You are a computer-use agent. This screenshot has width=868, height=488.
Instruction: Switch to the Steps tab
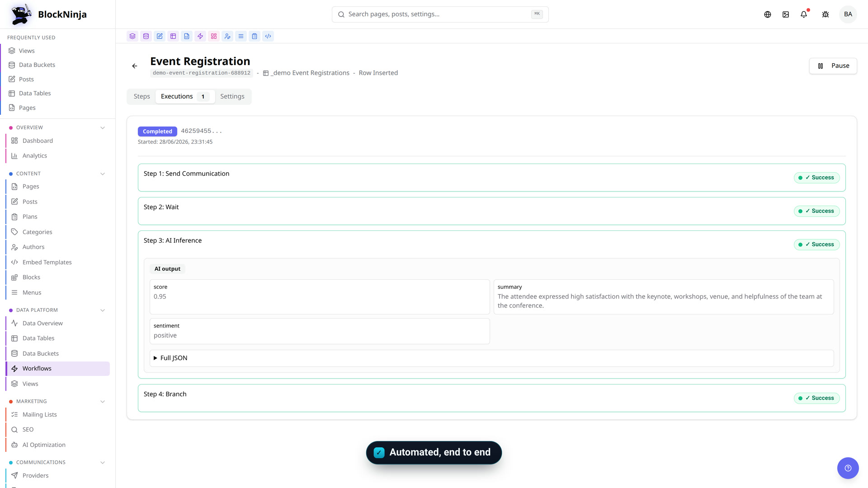point(142,97)
